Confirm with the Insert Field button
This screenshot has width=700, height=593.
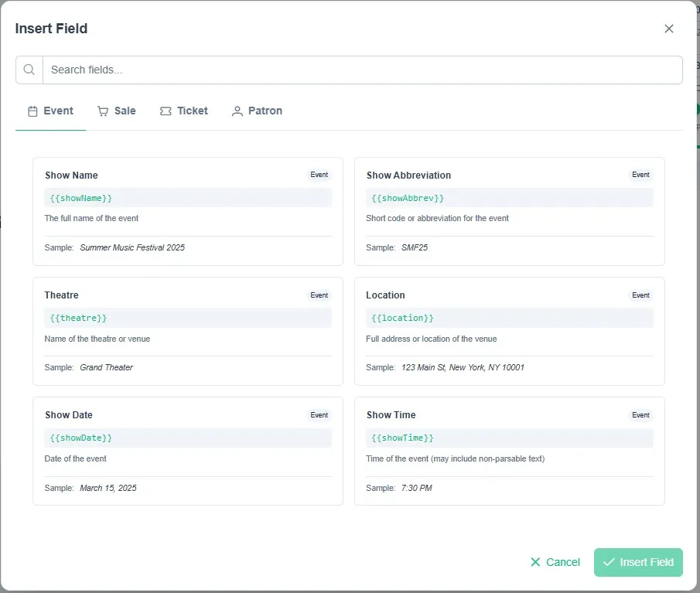(638, 562)
